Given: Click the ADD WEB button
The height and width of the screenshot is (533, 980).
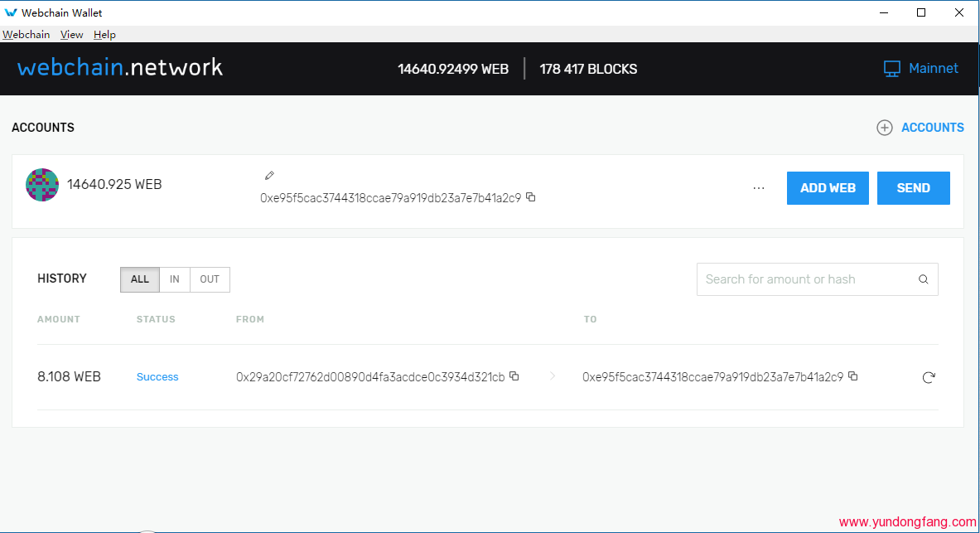Looking at the screenshot, I should tap(828, 187).
